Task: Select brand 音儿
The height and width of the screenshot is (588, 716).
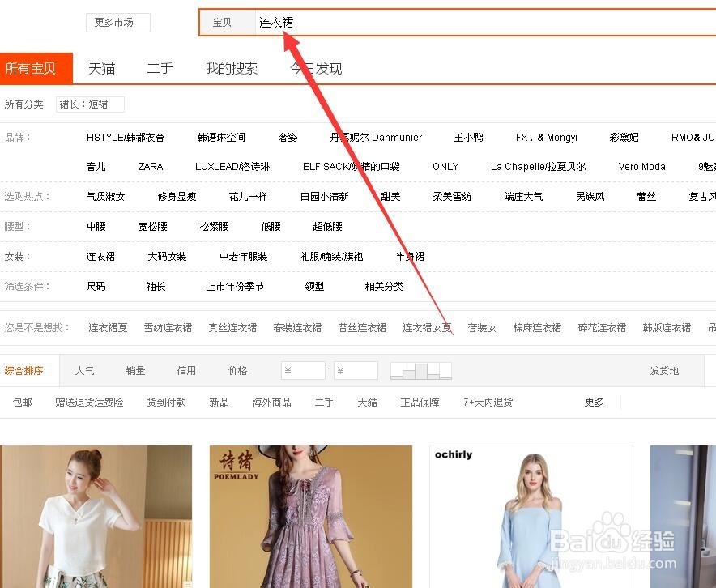Action: point(96,167)
